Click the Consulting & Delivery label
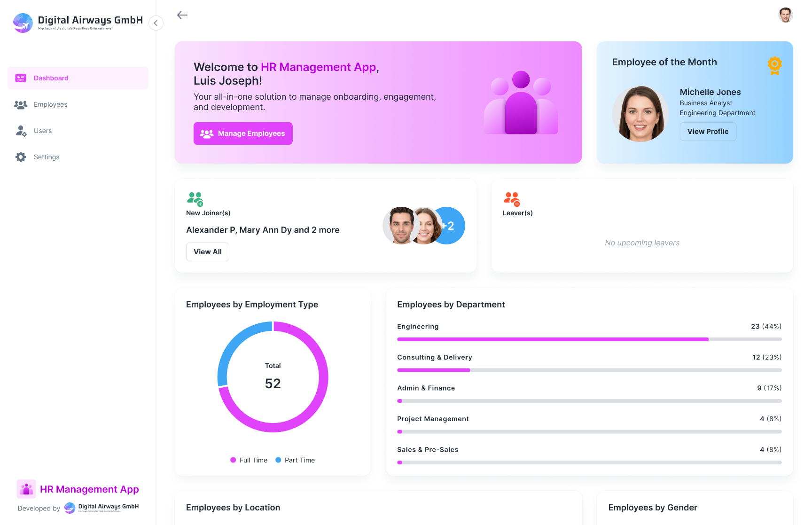The height and width of the screenshot is (525, 812). 435,357
